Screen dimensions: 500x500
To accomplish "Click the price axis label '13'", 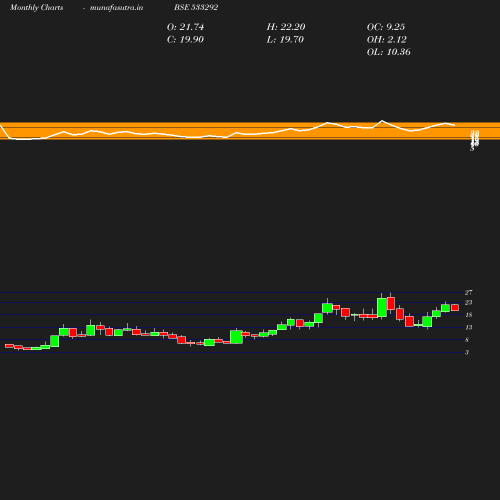I will click(469, 328).
